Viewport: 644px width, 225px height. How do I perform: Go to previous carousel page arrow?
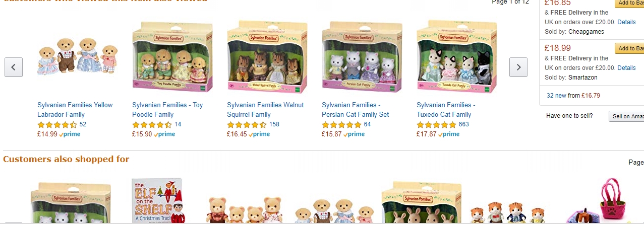pos(14,67)
